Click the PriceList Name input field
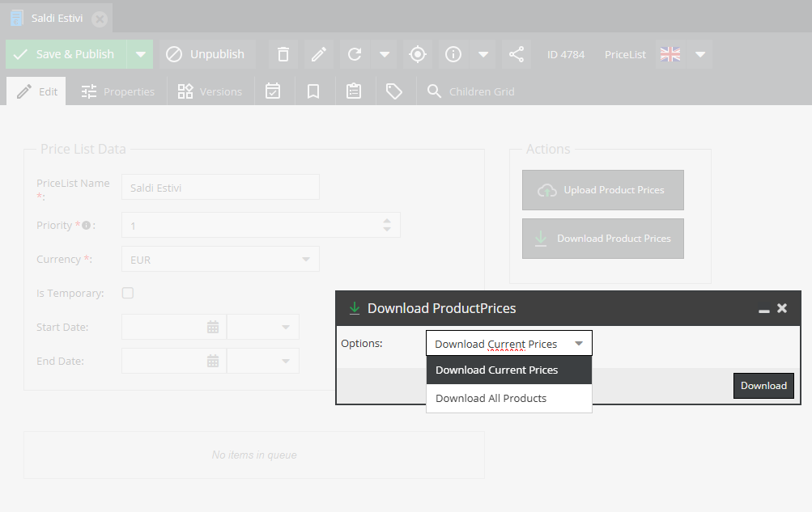The image size is (812, 512). 220,187
